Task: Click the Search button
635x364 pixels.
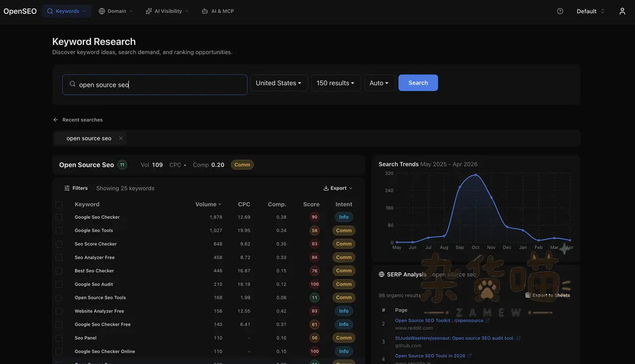Action: tap(418, 83)
